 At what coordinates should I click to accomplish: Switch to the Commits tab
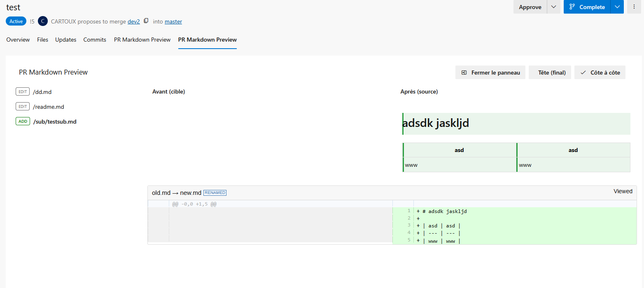coord(95,40)
